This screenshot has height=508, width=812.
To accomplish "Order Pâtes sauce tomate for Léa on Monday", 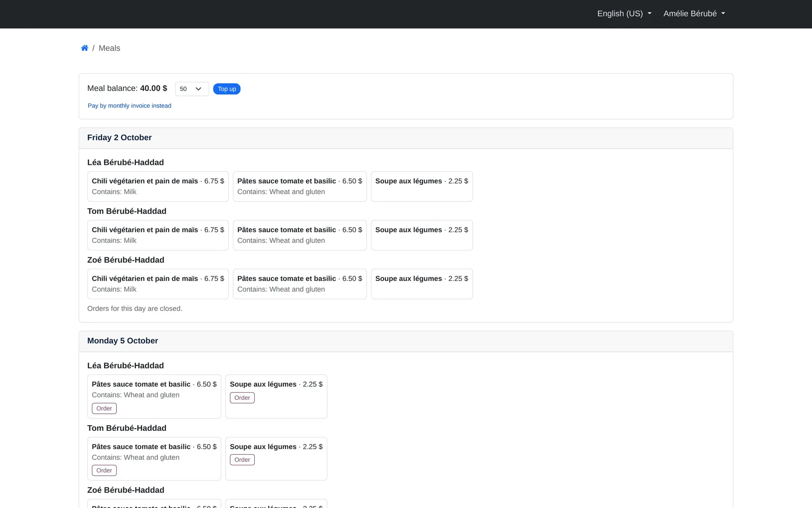I will tap(104, 408).
